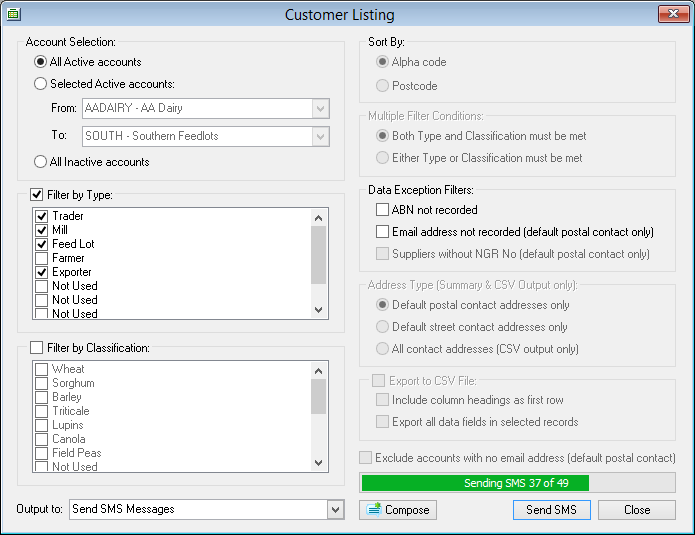The image size is (695, 535).
Task: Select All Inactive accounts radio button
Action: coord(41,162)
